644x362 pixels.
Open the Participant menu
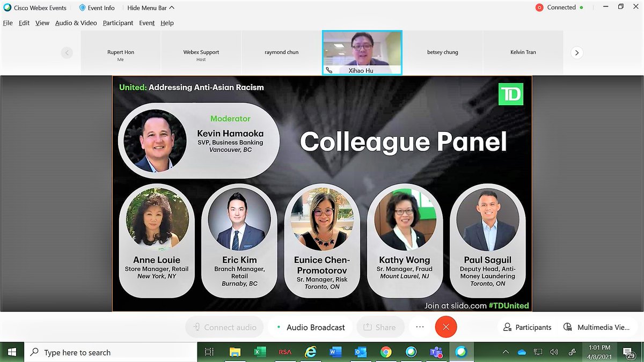pos(118,23)
